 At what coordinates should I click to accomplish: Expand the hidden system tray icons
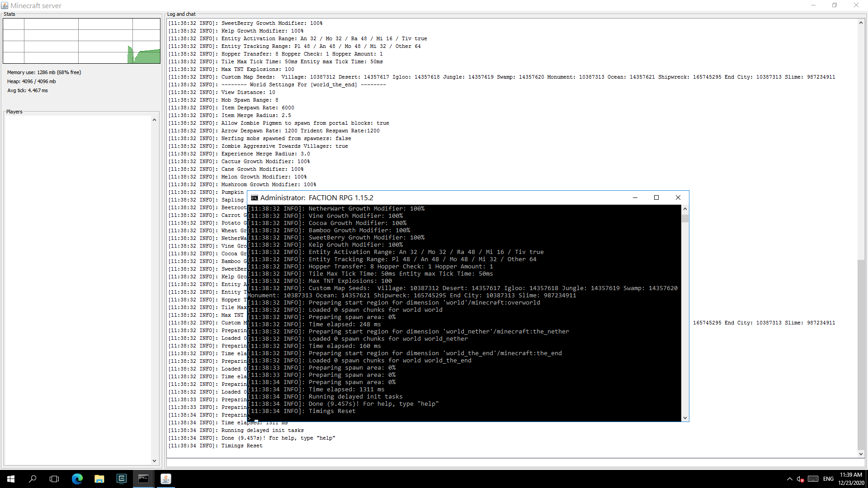coord(789,479)
